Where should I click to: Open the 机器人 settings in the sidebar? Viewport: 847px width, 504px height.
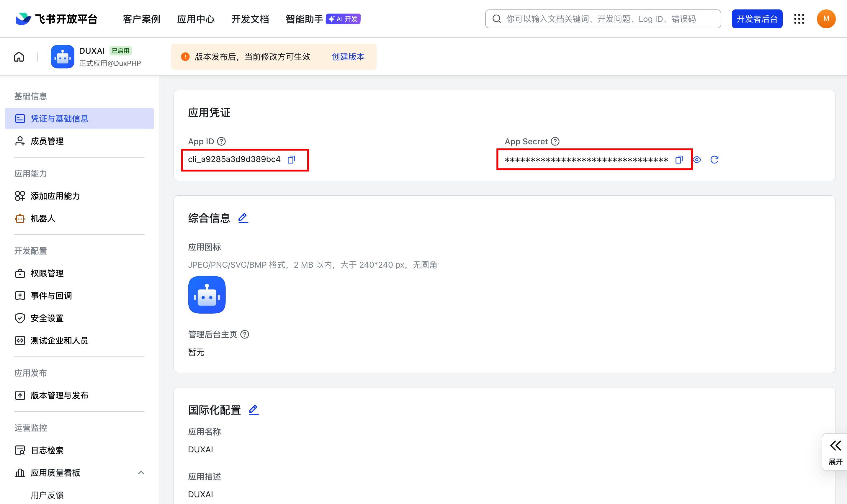[x=43, y=218]
